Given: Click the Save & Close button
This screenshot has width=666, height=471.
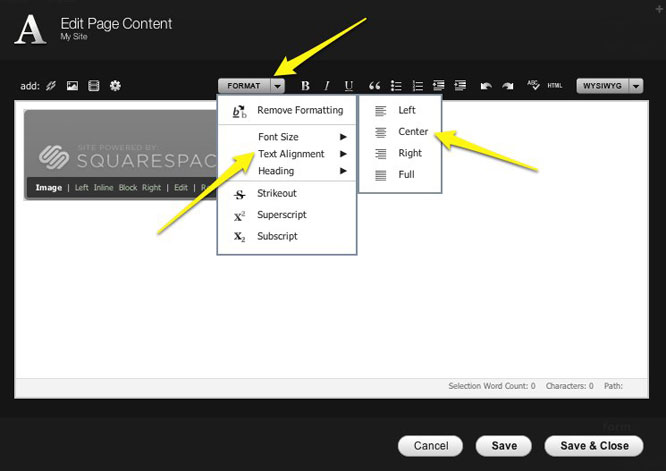Looking at the screenshot, I should coord(593,445).
